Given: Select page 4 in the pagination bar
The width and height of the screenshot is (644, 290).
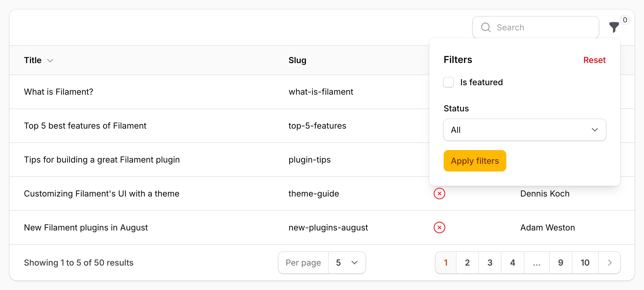Looking at the screenshot, I should point(512,263).
